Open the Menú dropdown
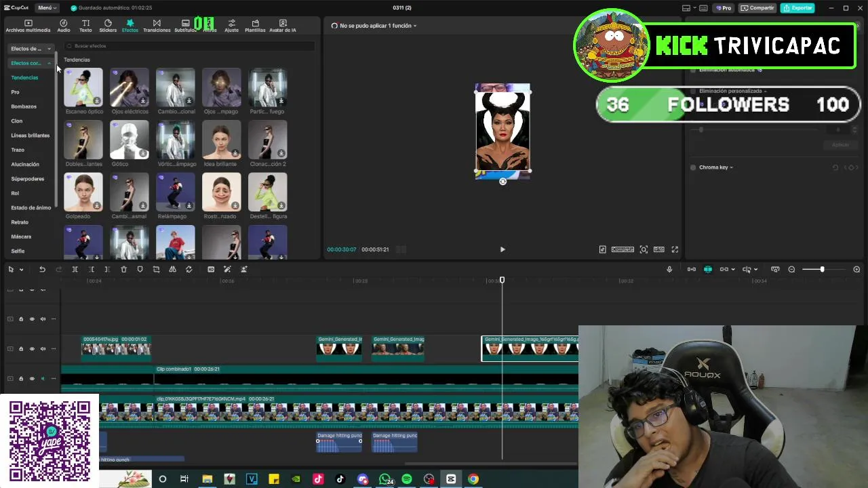868x488 pixels. 47,7
